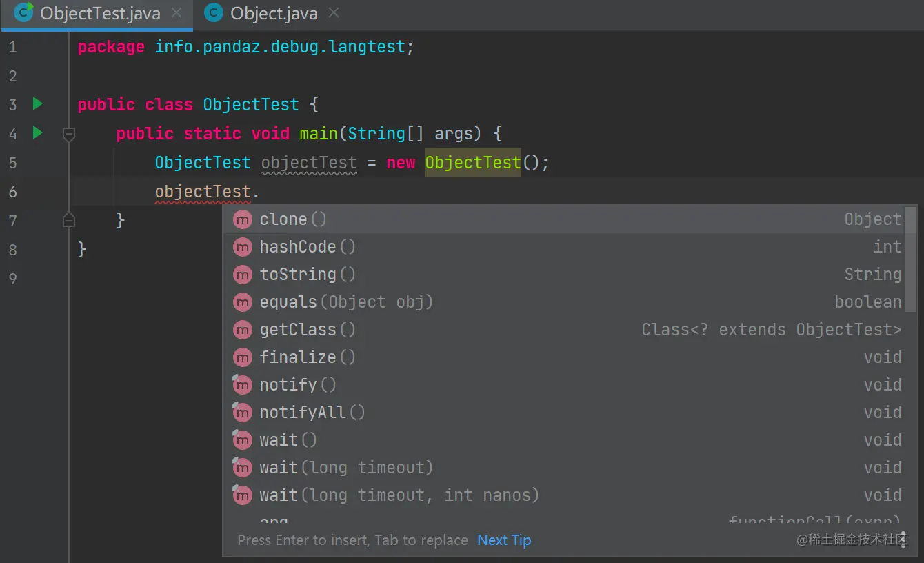Select the notifyAll() suggestion
Viewport: 924px width, 563px height.
pos(563,413)
